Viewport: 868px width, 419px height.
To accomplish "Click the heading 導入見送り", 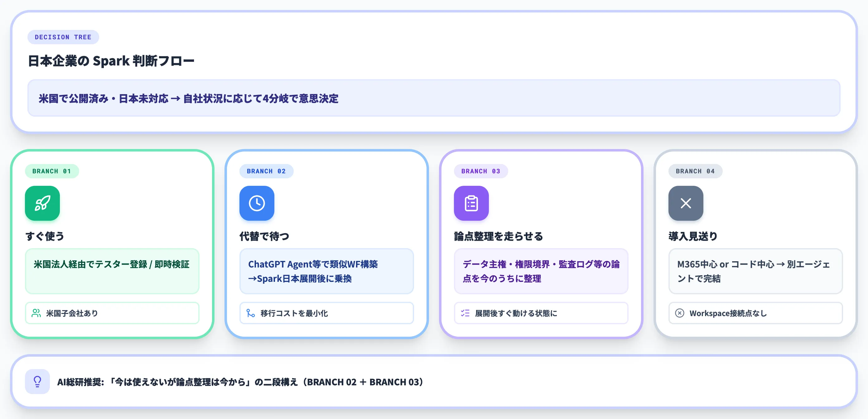I will (693, 236).
